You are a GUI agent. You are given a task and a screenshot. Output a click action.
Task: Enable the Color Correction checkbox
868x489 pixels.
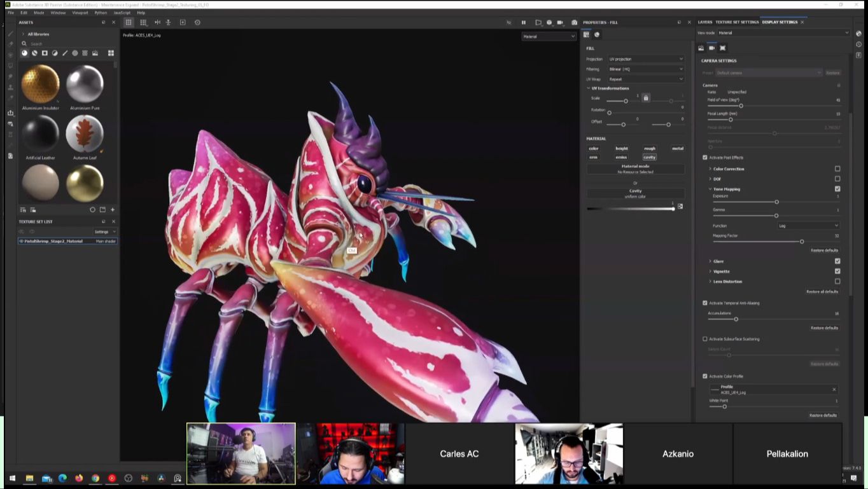837,169
